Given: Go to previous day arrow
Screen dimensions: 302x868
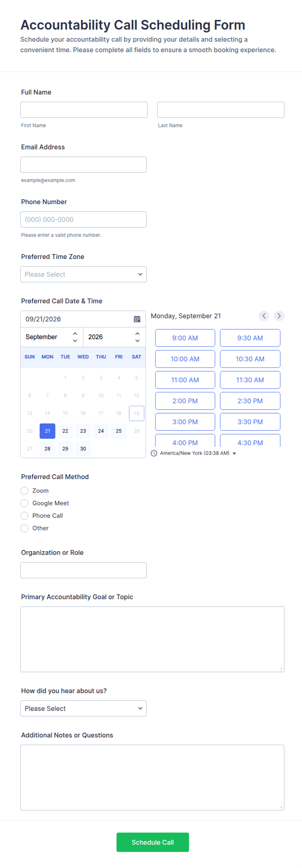Looking at the screenshot, I should click(x=264, y=316).
